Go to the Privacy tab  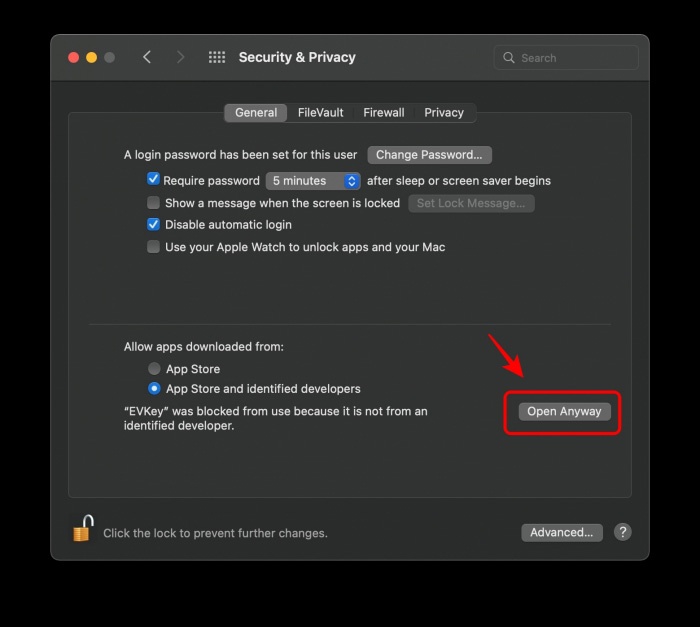pyautogui.click(x=443, y=113)
